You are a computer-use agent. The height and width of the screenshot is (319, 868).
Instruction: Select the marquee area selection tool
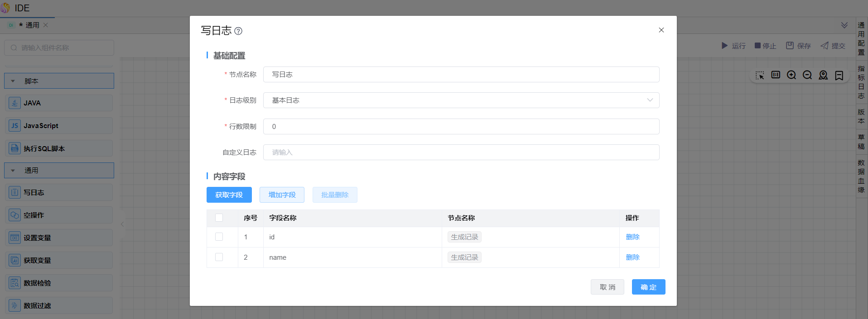760,75
